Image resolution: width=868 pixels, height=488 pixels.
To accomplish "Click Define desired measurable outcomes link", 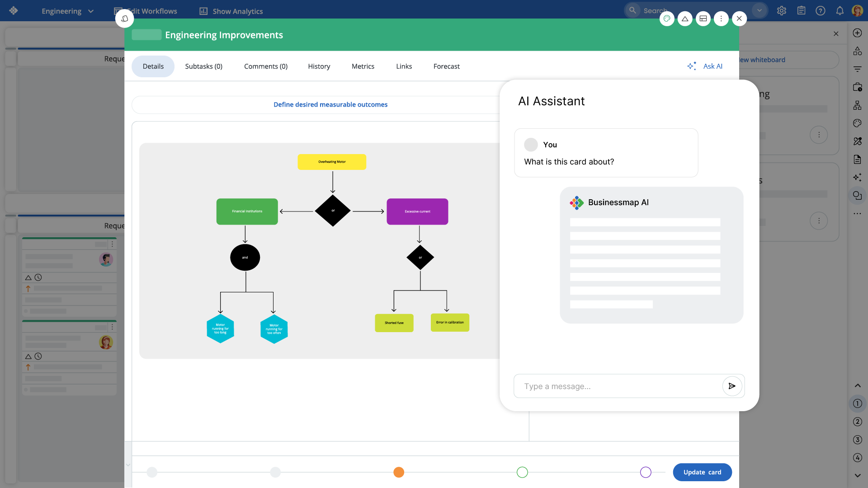I will [x=330, y=104].
